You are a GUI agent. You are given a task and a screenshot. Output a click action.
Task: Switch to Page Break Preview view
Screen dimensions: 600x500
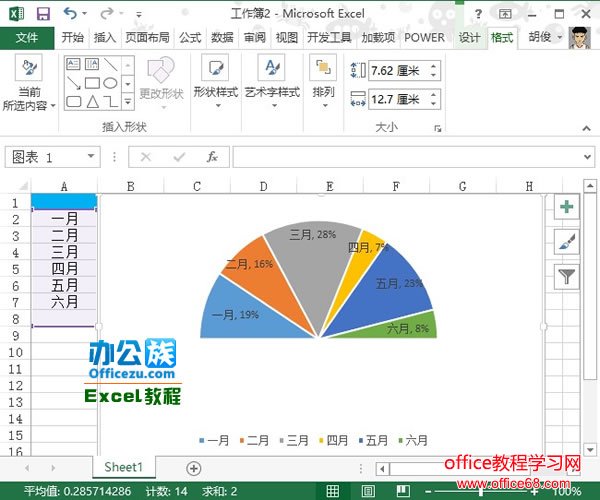[403, 490]
